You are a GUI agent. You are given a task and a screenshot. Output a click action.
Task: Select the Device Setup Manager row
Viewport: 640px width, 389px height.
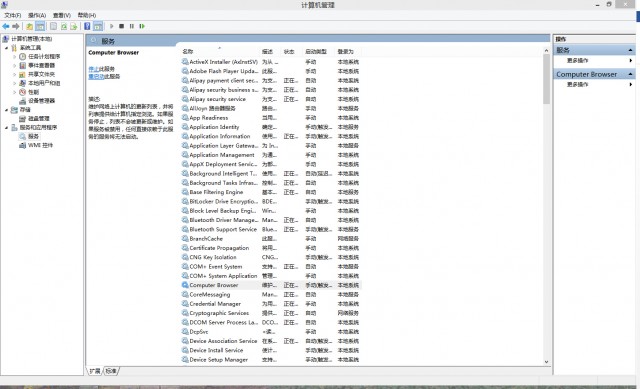tap(271, 360)
